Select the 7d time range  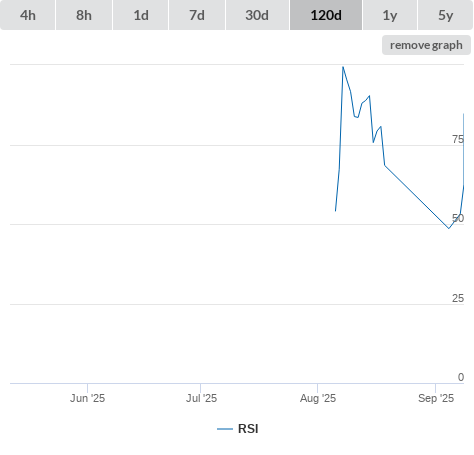click(197, 15)
